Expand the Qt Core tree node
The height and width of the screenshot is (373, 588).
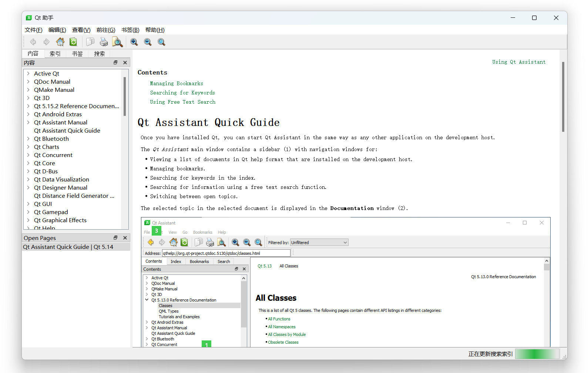pos(28,163)
